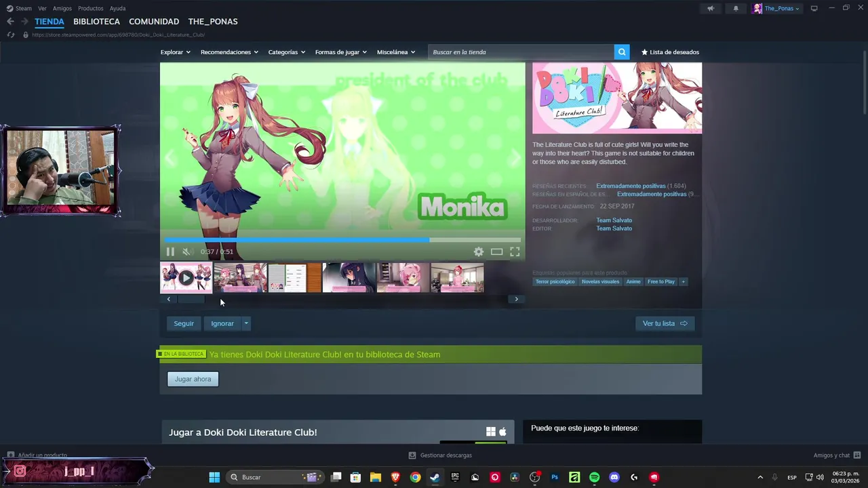Open notifications bell icon
This screenshot has height=488, width=868.
coord(736,8)
